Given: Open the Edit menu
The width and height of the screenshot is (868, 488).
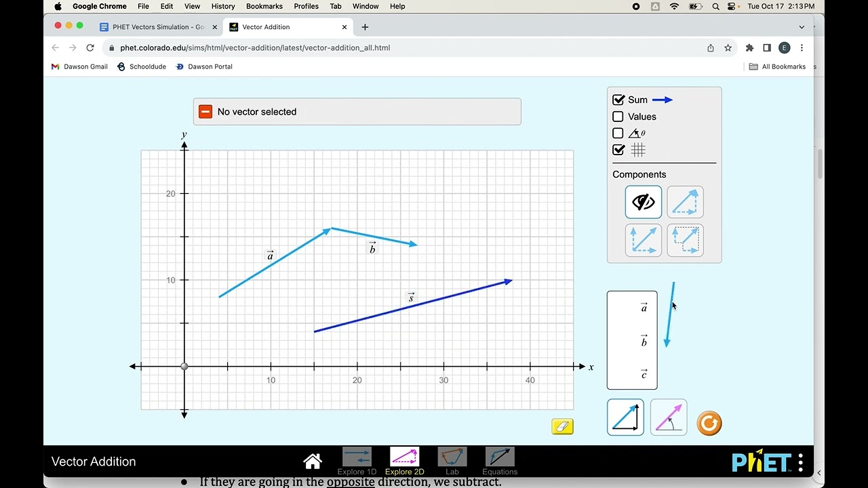Looking at the screenshot, I should [x=167, y=6].
